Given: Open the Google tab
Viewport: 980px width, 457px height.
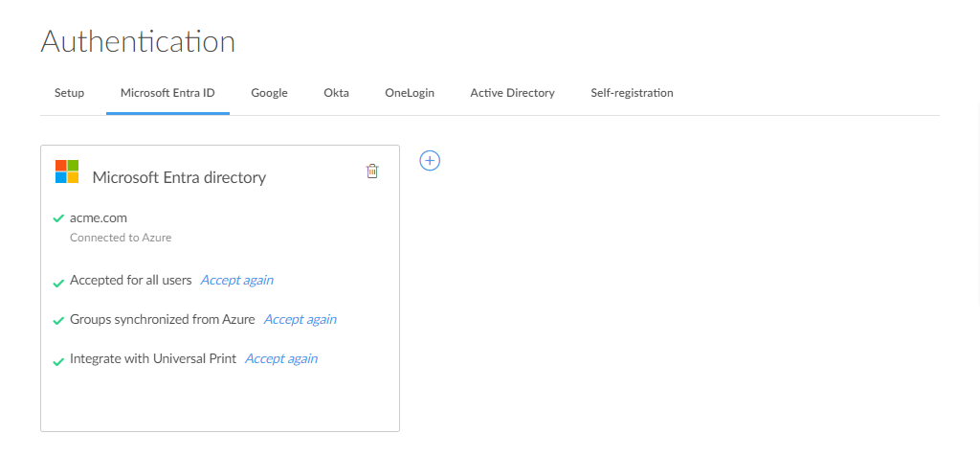Looking at the screenshot, I should coord(269,93).
